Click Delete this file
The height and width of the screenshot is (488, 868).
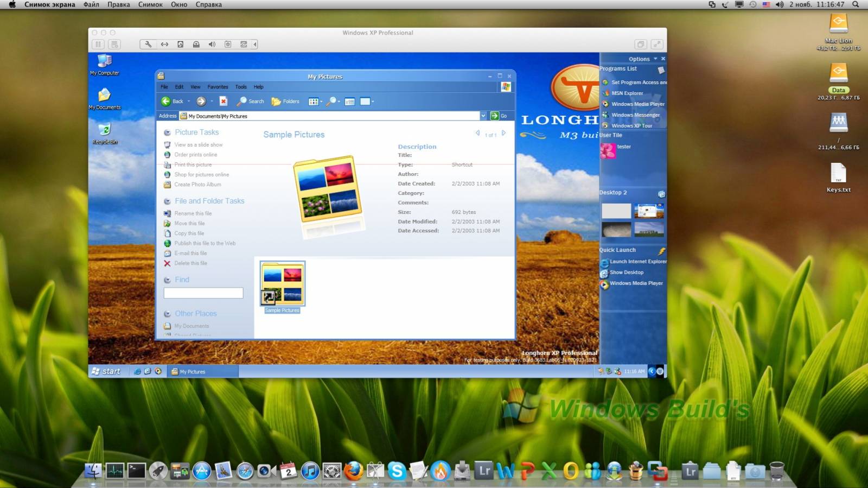click(x=190, y=263)
